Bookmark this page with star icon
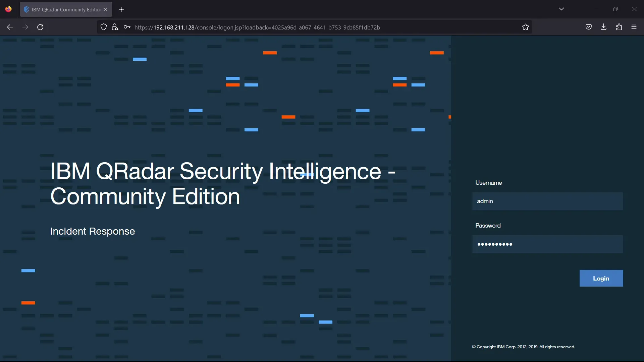 tap(525, 27)
